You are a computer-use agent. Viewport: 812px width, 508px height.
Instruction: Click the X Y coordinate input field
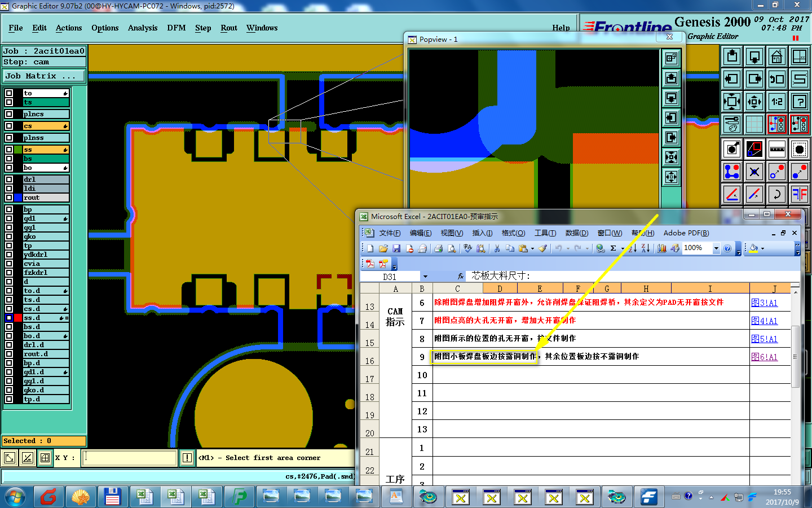click(x=130, y=458)
